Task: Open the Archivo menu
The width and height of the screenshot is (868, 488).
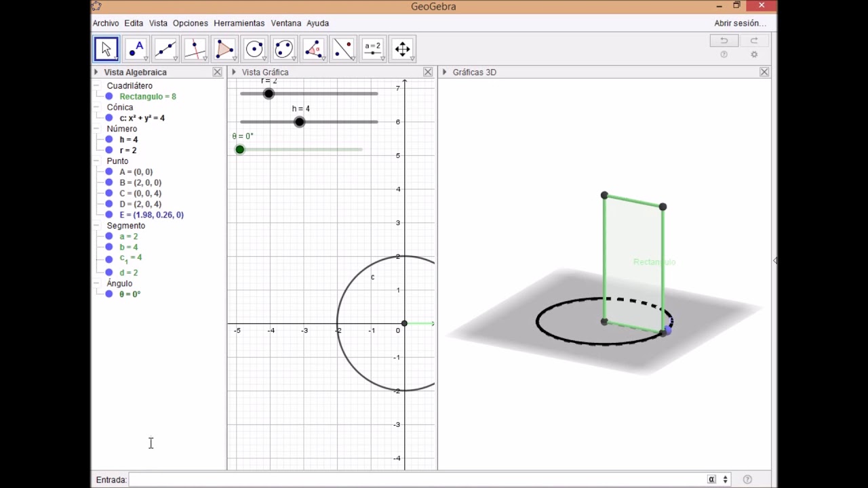Action: coord(106,23)
